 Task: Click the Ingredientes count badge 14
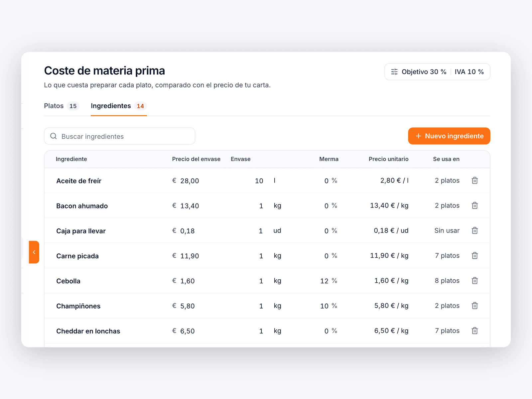[x=140, y=106]
